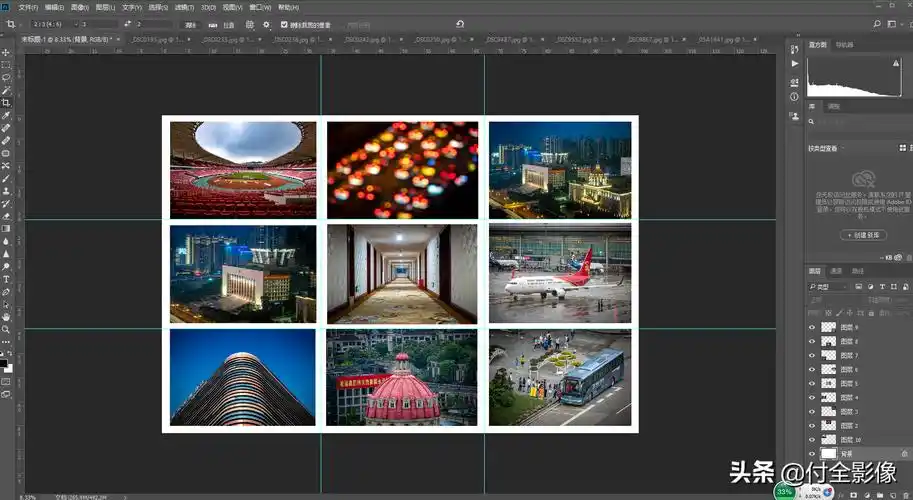Click the reset crop arrow icon
Viewport: 913px width, 500px height.
coord(459,24)
